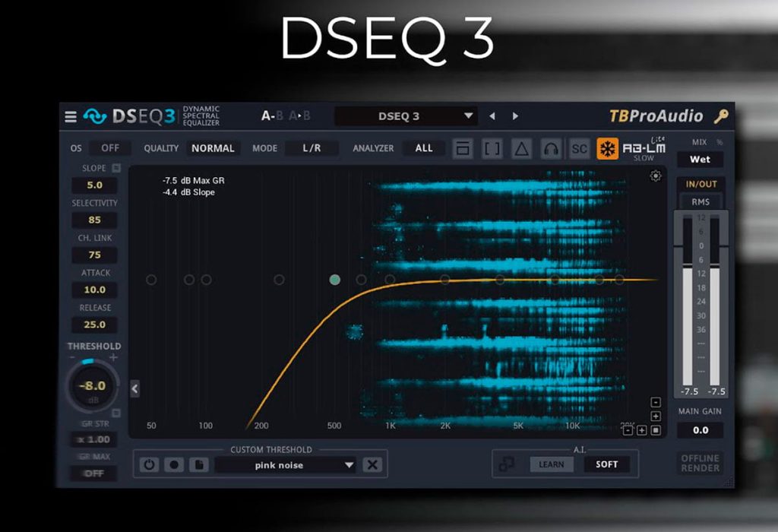
Task: Toggle the brackets band-limit icon
Action: pos(492,148)
